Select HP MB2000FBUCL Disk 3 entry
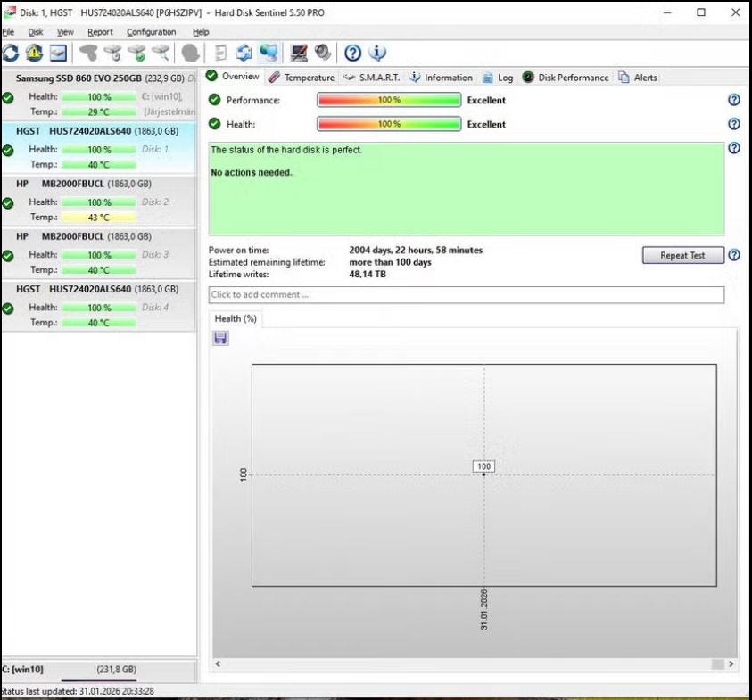 point(99,253)
